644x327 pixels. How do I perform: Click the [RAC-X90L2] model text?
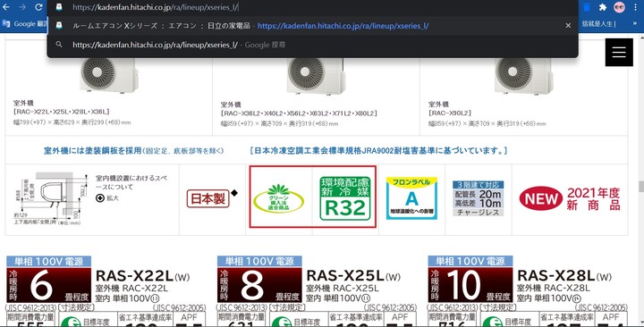point(450,113)
